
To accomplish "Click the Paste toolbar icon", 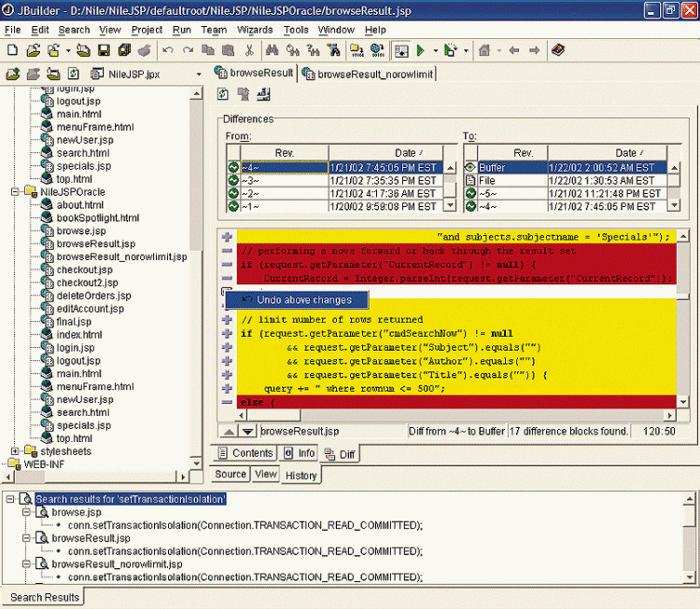I will point(228,50).
